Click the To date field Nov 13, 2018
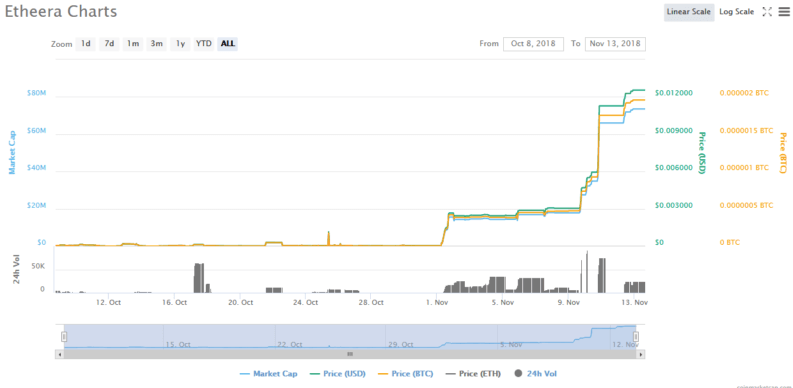 tap(615, 44)
